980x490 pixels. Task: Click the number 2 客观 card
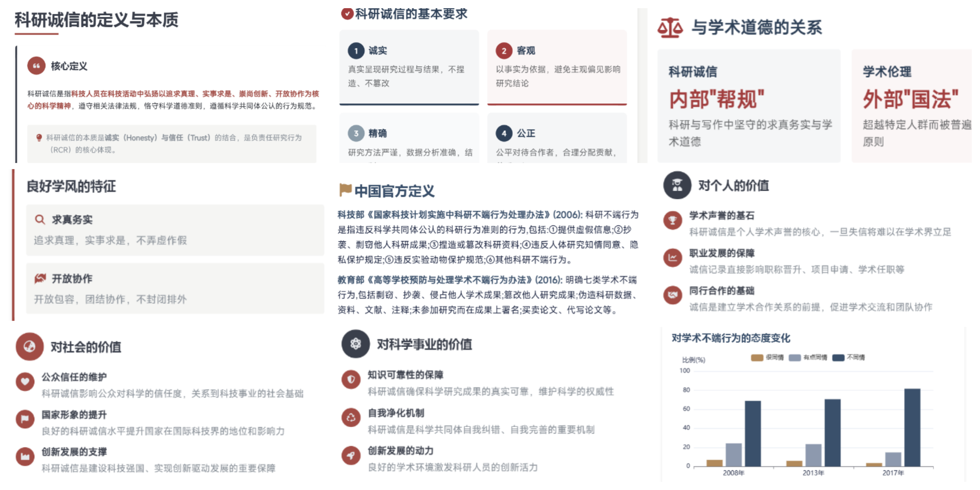(557, 67)
